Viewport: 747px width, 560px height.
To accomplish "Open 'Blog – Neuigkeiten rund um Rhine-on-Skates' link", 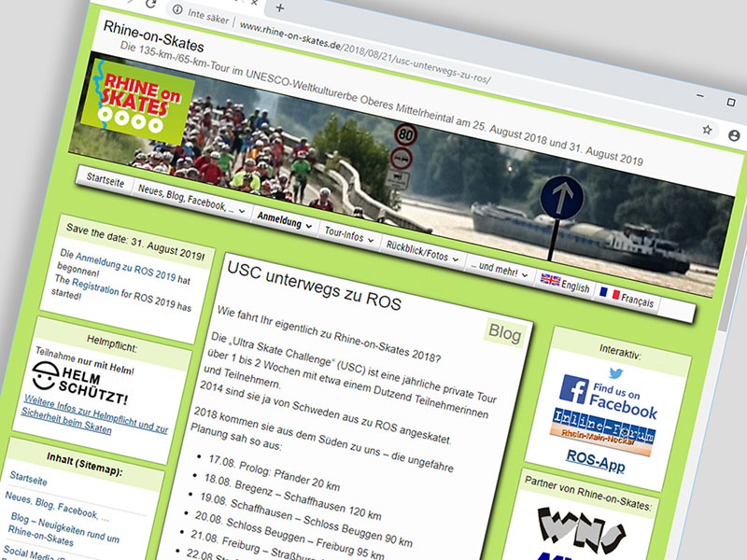I will tap(63, 528).
